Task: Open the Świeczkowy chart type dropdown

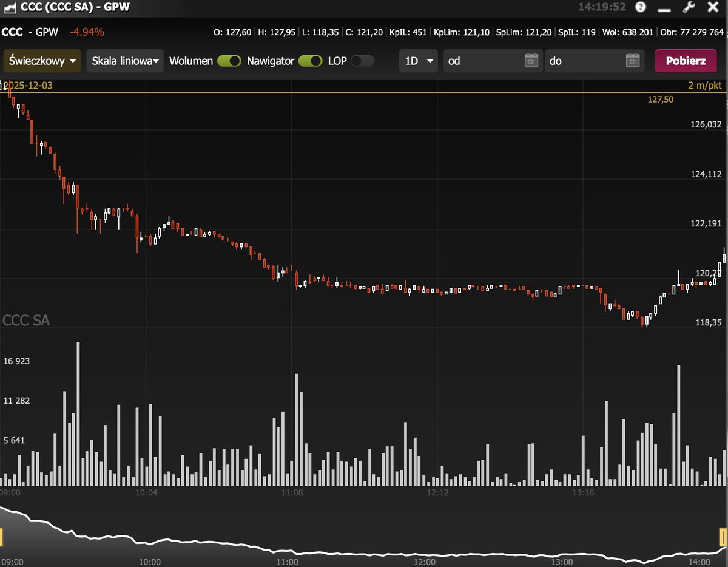Action: click(x=42, y=61)
